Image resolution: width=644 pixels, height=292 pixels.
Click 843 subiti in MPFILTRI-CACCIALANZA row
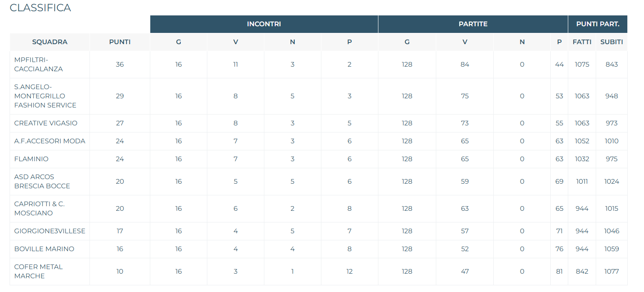coord(612,65)
